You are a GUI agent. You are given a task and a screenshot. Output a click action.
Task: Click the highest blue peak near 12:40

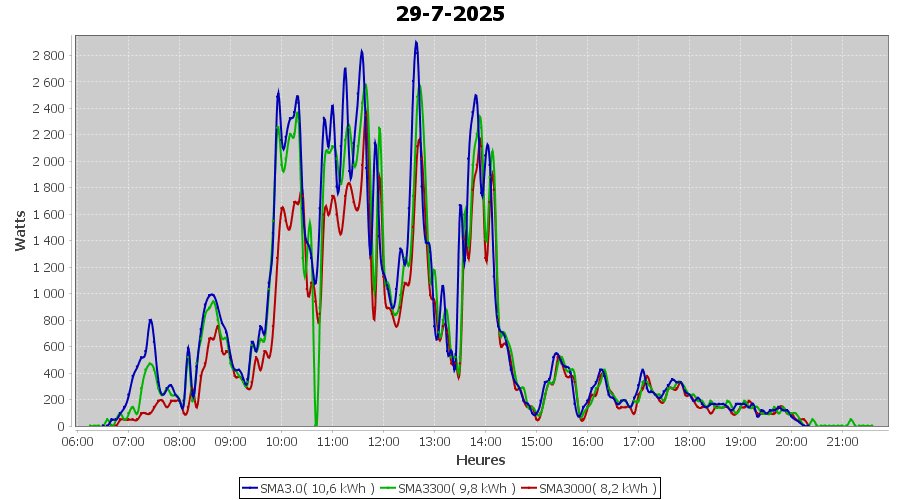[416, 42]
